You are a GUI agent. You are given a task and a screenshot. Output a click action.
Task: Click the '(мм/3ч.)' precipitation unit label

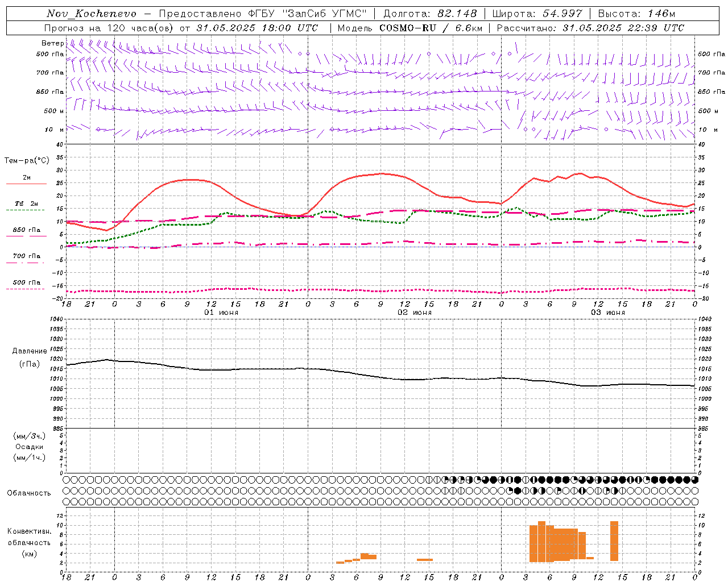tap(30, 436)
